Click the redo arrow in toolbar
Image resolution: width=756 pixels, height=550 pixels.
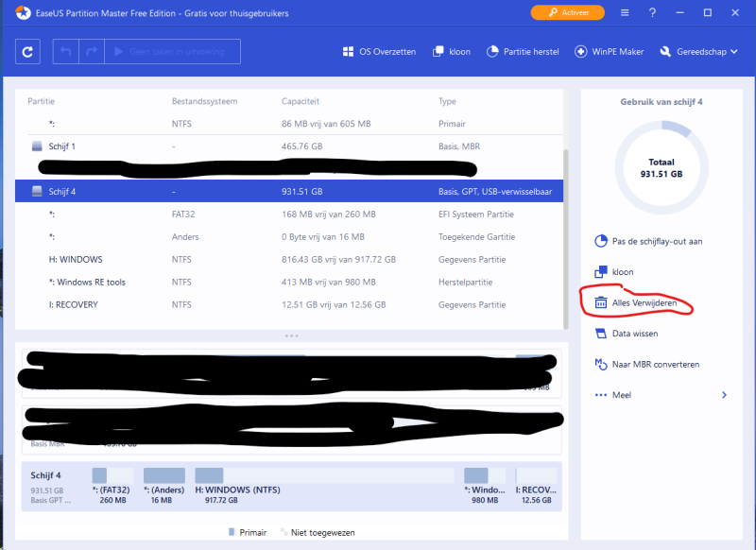(92, 52)
